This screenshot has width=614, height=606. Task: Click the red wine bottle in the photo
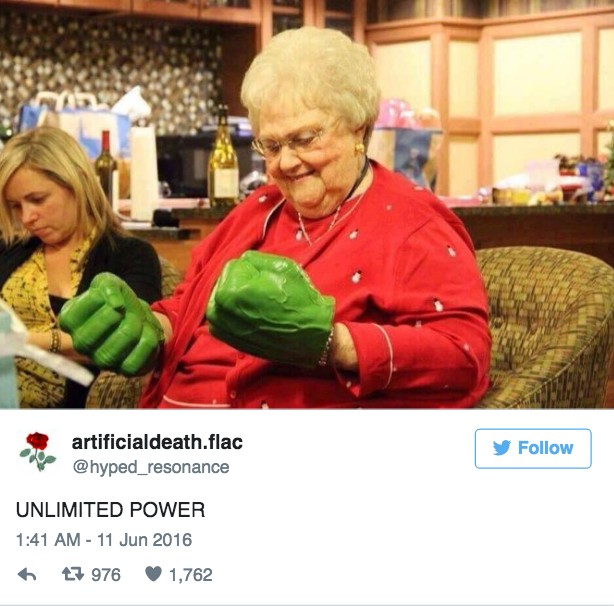coord(106,166)
